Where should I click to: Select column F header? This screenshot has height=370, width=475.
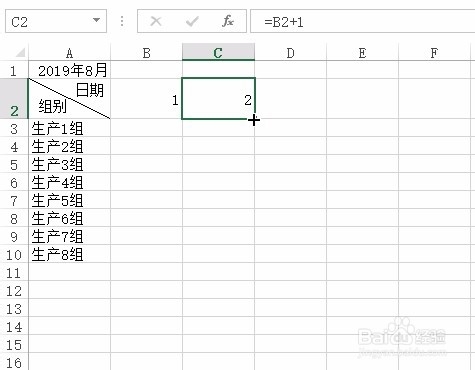[x=434, y=53]
